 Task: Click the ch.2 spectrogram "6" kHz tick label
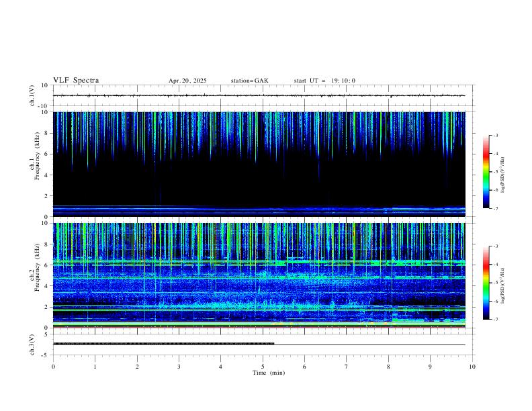point(46,265)
